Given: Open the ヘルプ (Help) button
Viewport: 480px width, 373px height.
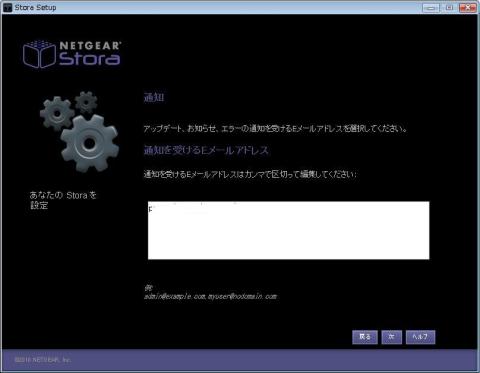Looking at the screenshot, I should (x=420, y=337).
